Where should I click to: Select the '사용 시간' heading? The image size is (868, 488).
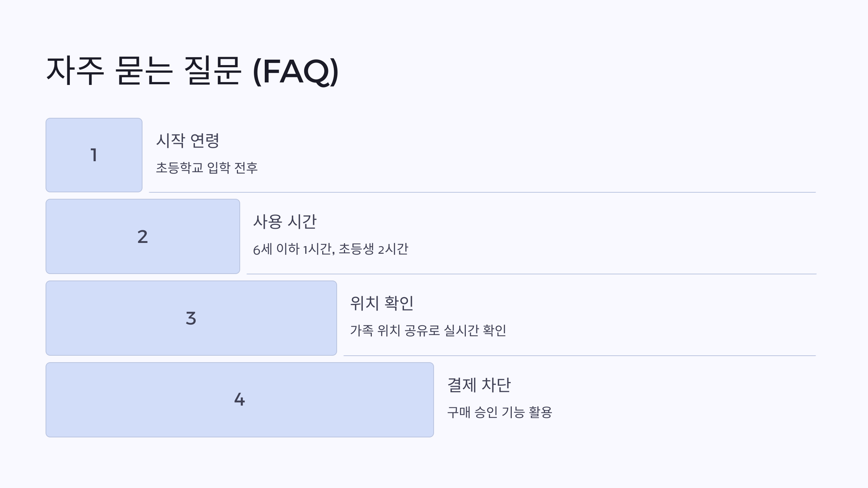click(285, 222)
